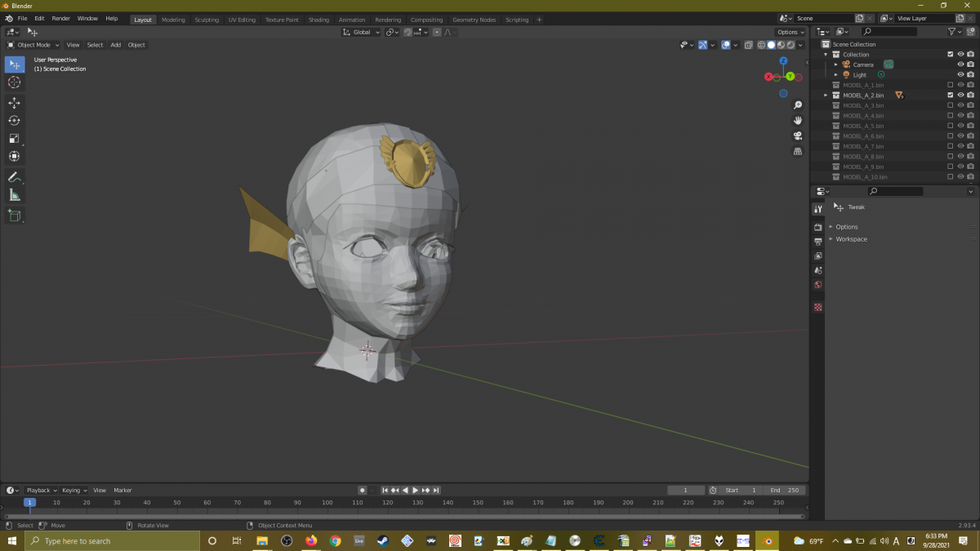Select the Cursor tool in the toolbar
This screenshot has width=980, height=551.
point(15,82)
